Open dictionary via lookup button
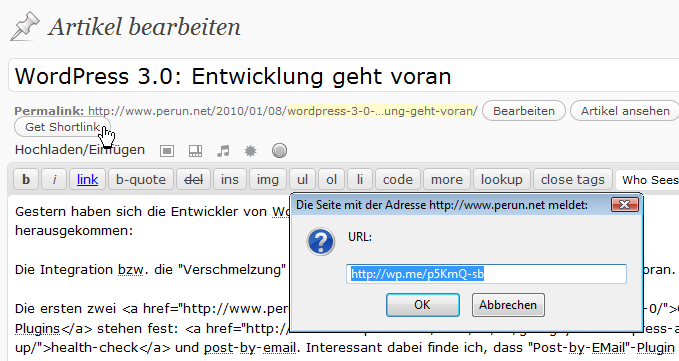 pyautogui.click(x=501, y=179)
